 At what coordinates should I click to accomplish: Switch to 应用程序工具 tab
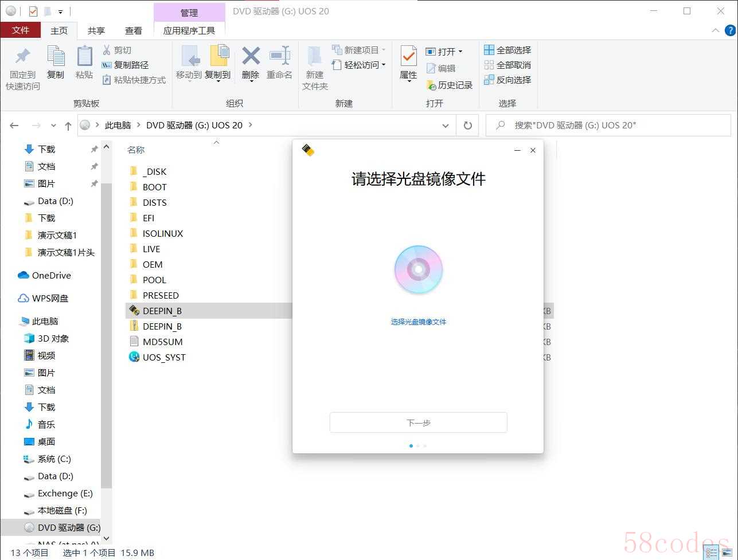(189, 30)
